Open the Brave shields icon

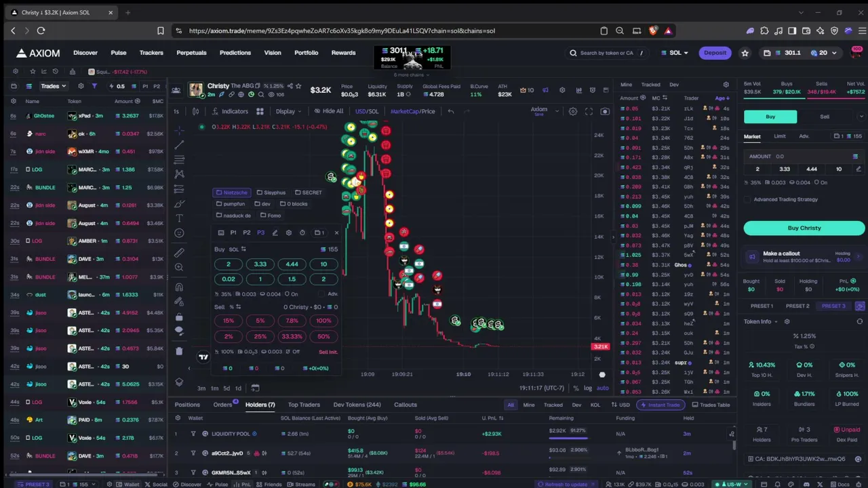653,30
